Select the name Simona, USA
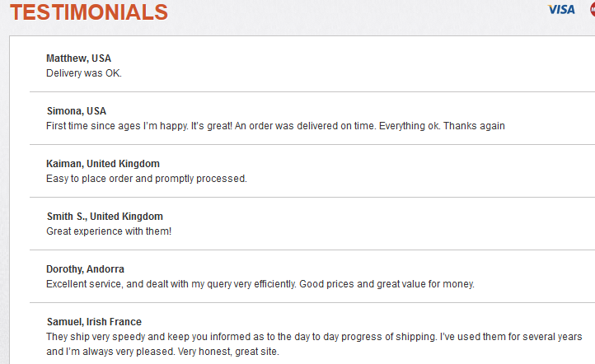 point(77,111)
